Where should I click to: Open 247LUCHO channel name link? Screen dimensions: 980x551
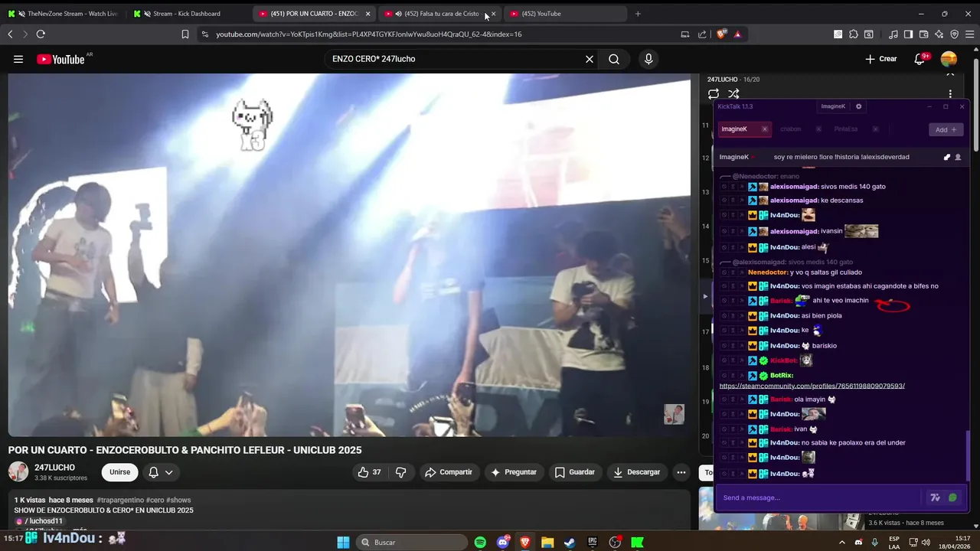coord(54,467)
